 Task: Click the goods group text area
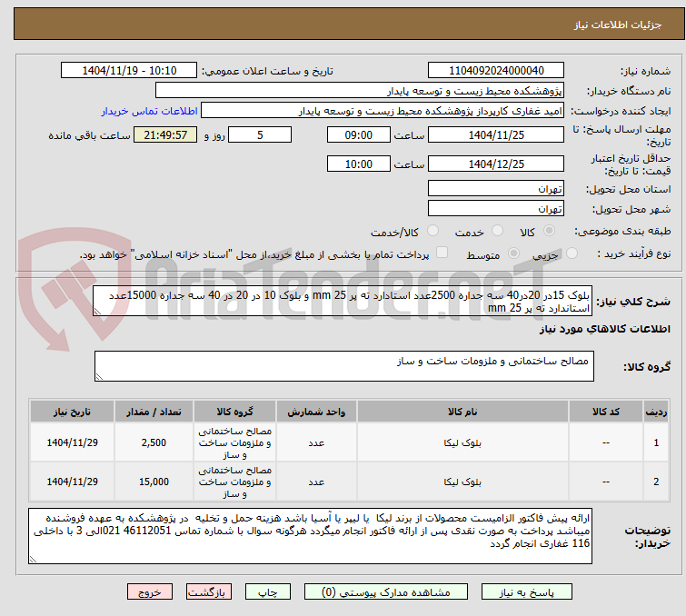[343, 366]
